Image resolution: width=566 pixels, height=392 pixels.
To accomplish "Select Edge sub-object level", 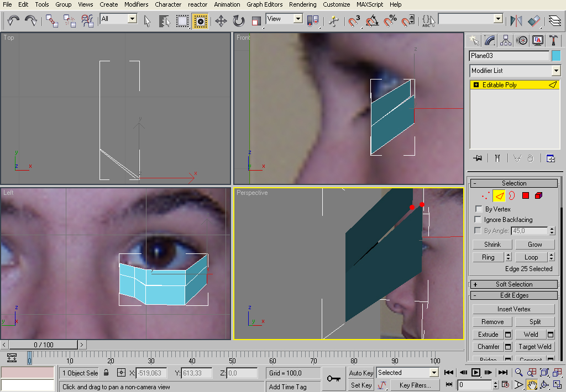I will pos(499,195).
